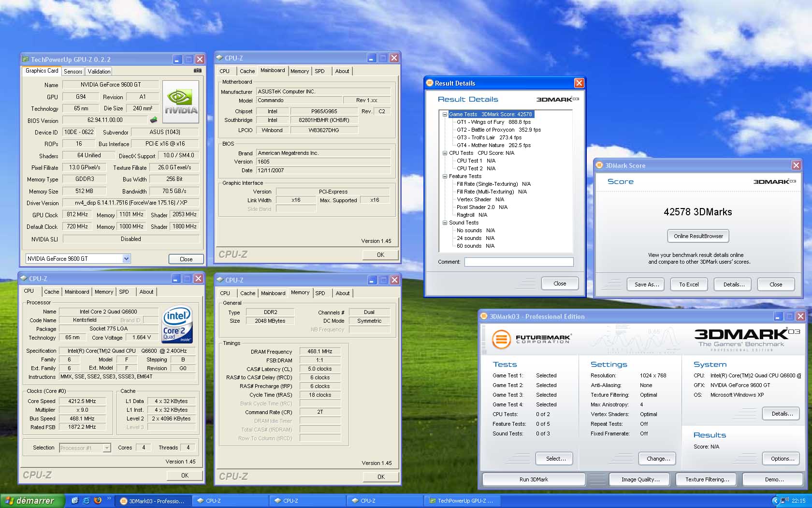
Task: Click Change... under Settings
Action: pos(658,459)
